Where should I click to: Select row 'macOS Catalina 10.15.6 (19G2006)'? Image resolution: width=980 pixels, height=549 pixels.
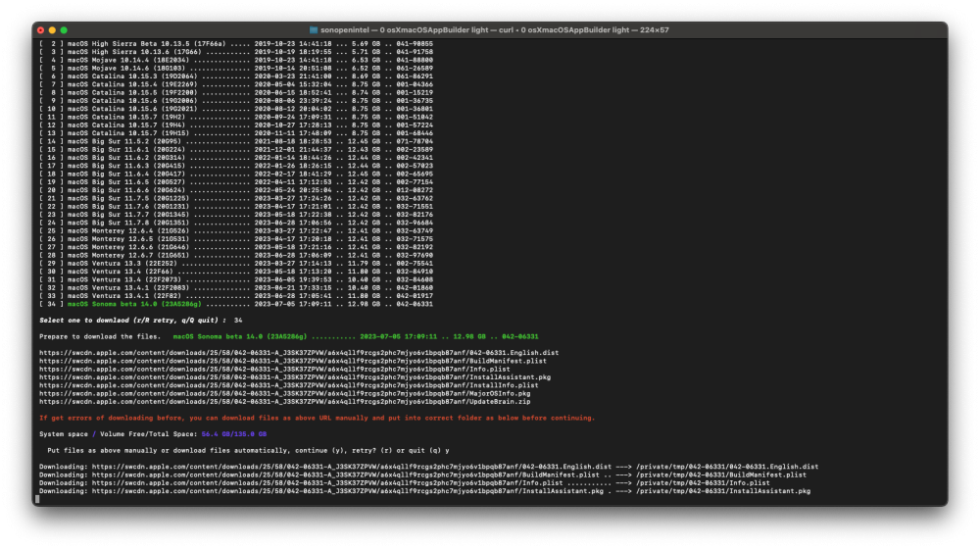(x=236, y=101)
